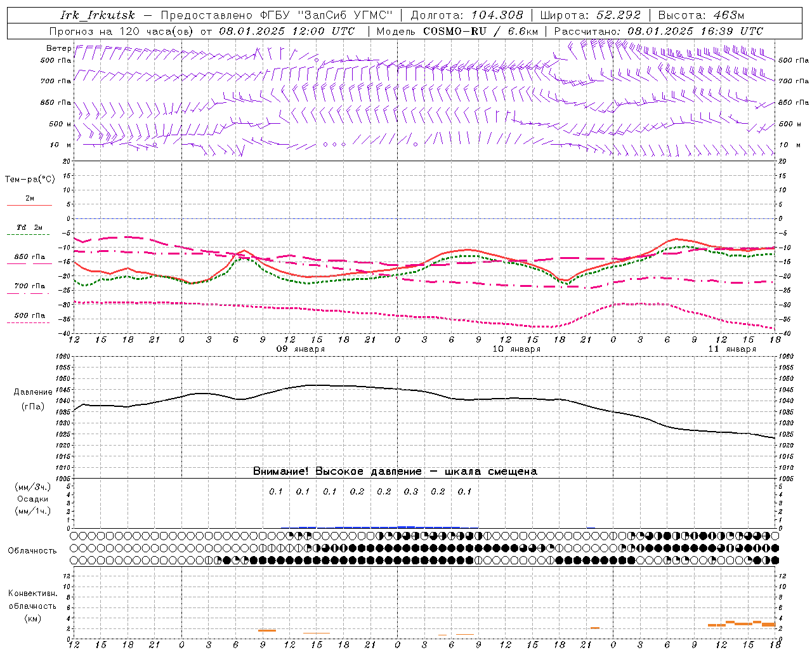Click the (мм/3ч.) unit label
This screenshot has width=812, height=650.
click(x=33, y=487)
